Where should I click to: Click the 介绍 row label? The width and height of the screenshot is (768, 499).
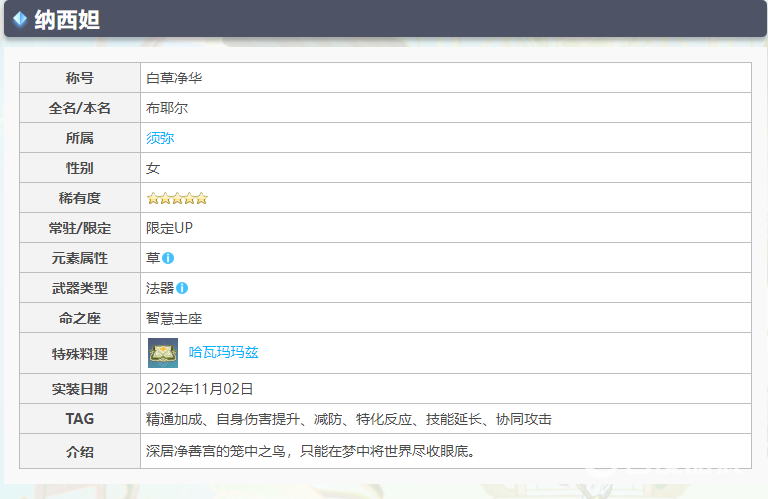click(80, 452)
